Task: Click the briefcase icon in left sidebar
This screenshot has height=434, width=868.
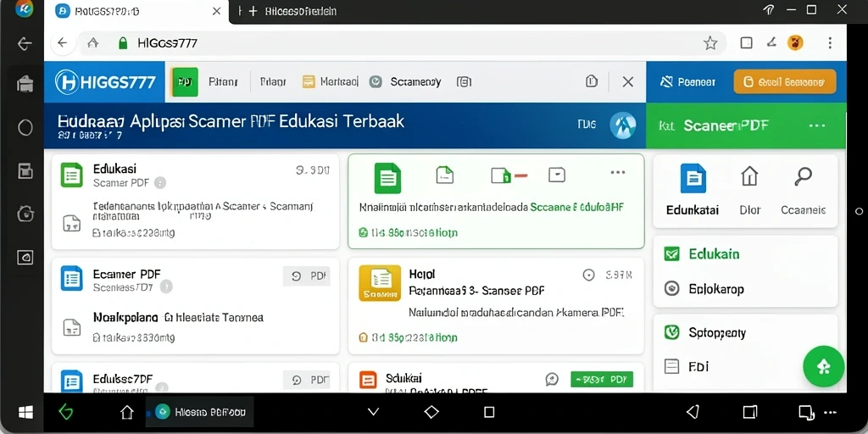Action: (25, 84)
